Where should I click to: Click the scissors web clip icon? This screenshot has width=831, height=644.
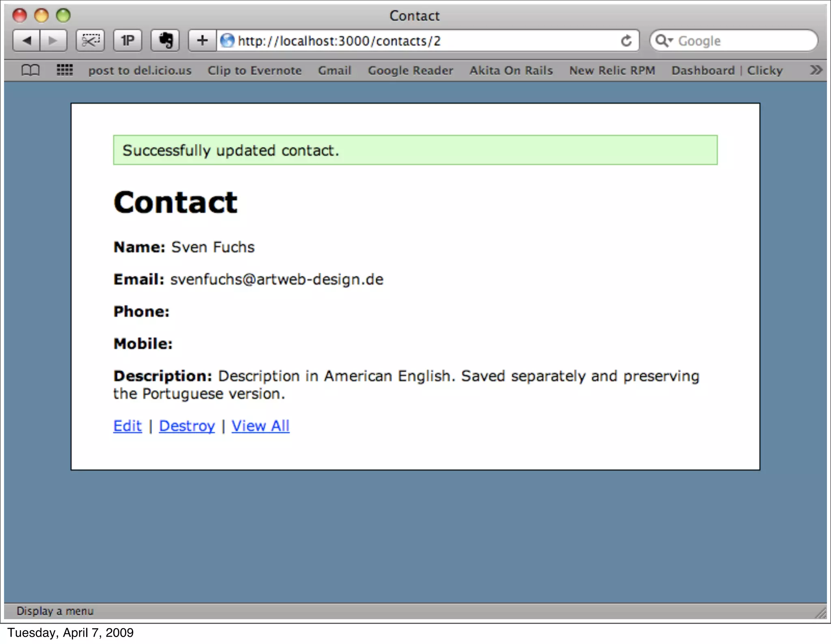[90, 41]
